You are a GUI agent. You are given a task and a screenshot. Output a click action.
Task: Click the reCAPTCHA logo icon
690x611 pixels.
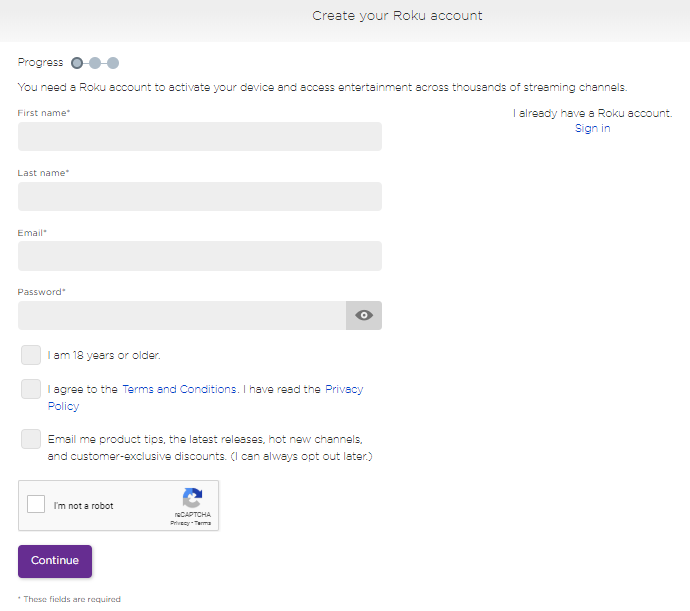click(192, 497)
